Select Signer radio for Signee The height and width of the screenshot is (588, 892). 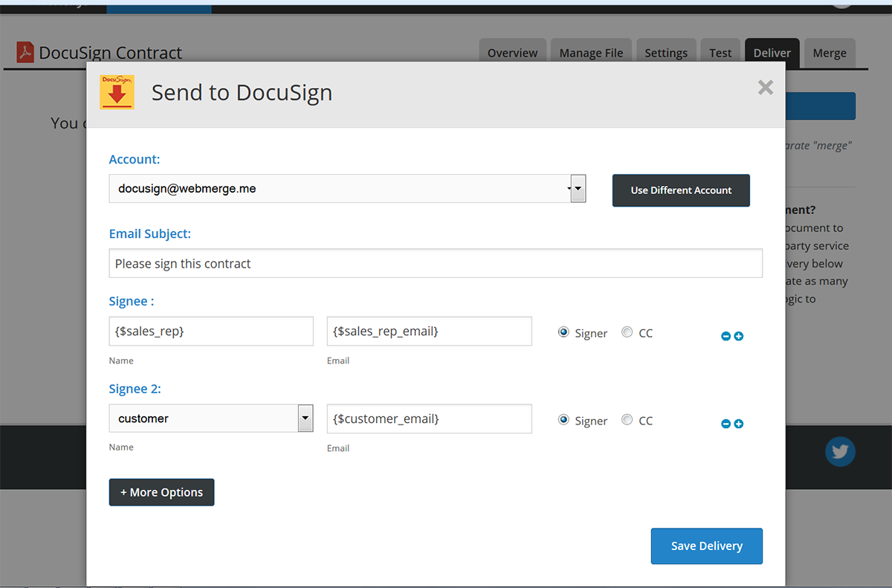(563, 332)
